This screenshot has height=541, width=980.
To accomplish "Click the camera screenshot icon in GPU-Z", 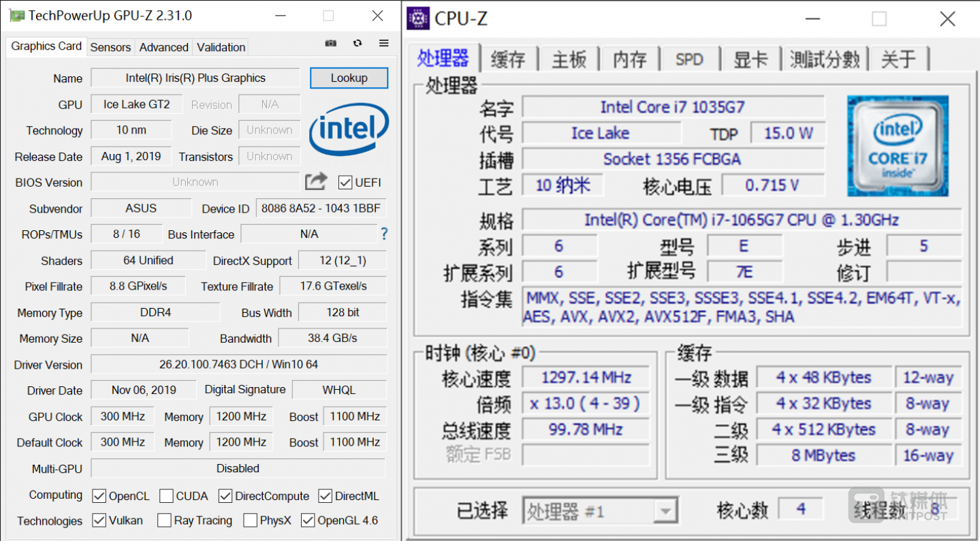I will (x=330, y=42).
